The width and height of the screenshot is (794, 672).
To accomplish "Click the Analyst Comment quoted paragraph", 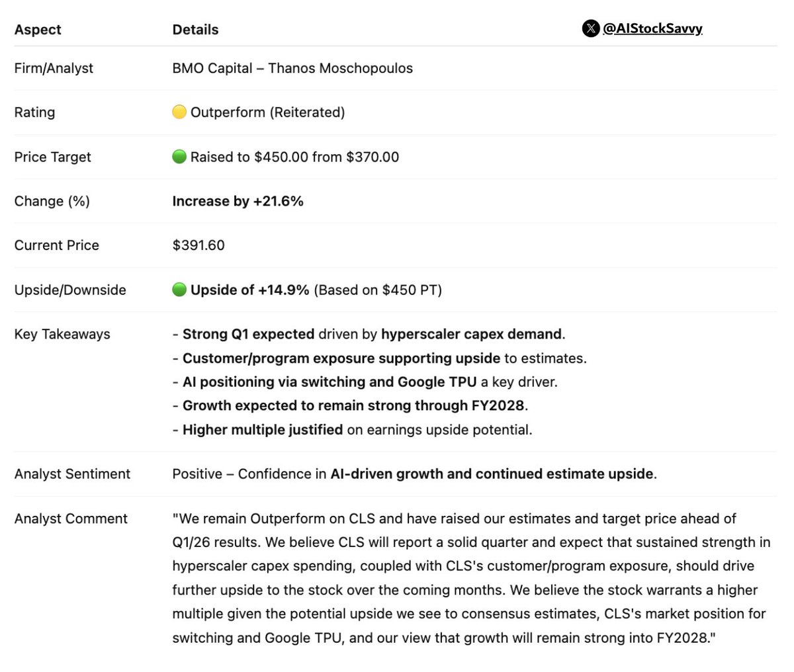I will [471, 578].
